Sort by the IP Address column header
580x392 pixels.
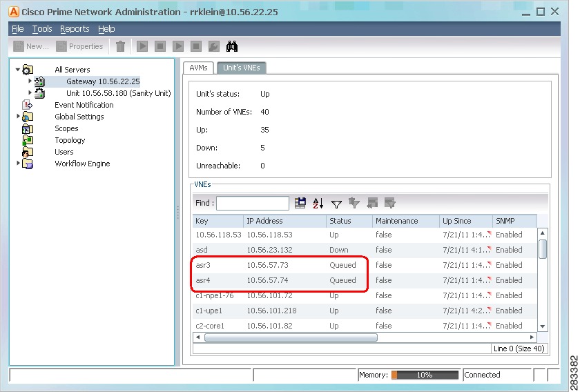tap(284, 221)
